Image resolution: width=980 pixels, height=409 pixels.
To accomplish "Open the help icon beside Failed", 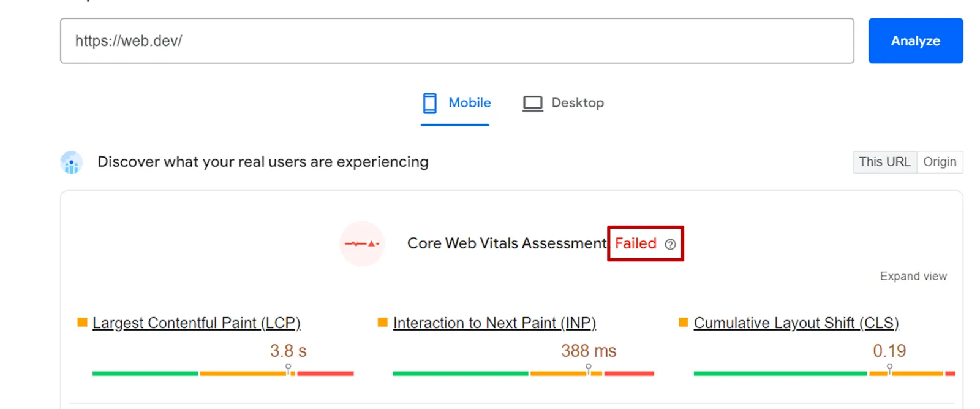I will point(670,244).
